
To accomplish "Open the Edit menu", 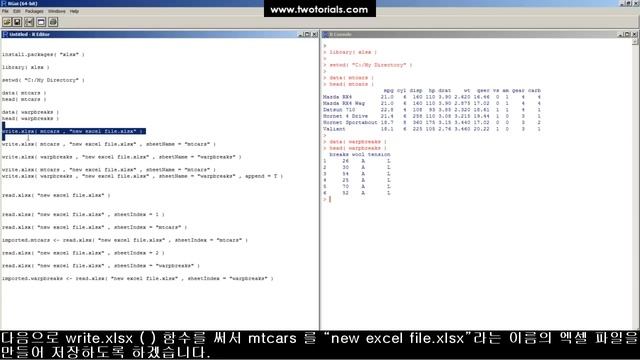I will point(17,11).
